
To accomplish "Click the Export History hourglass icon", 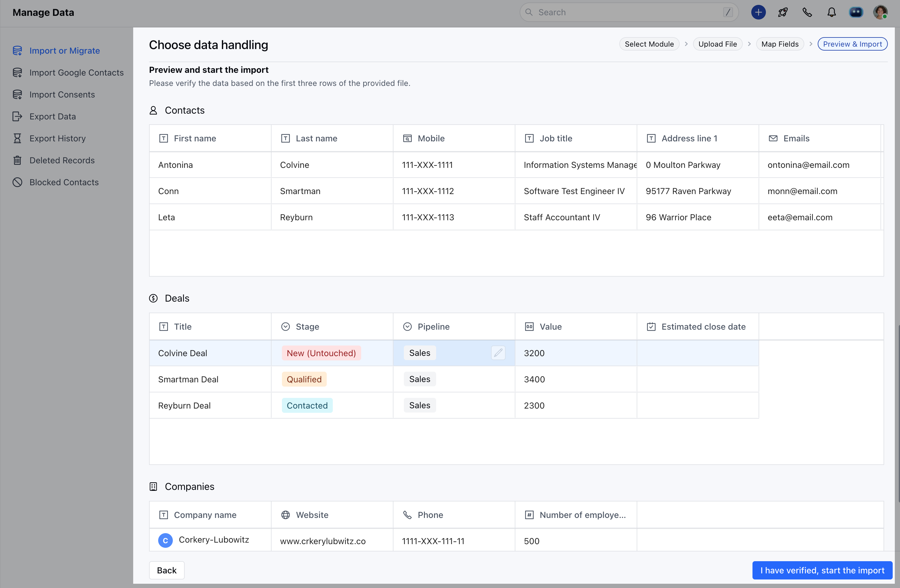I will pyautogui.click(x=17, y=138).
